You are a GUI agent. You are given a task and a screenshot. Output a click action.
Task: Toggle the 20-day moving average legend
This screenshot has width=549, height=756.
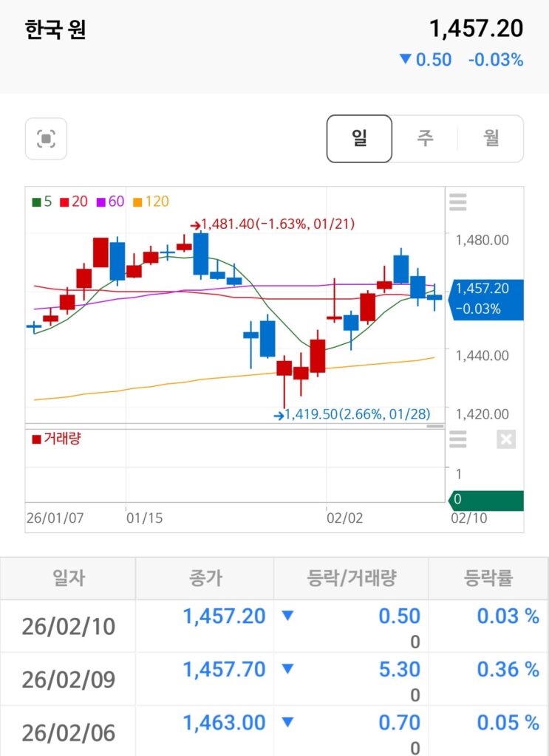(x=74, y=201)
